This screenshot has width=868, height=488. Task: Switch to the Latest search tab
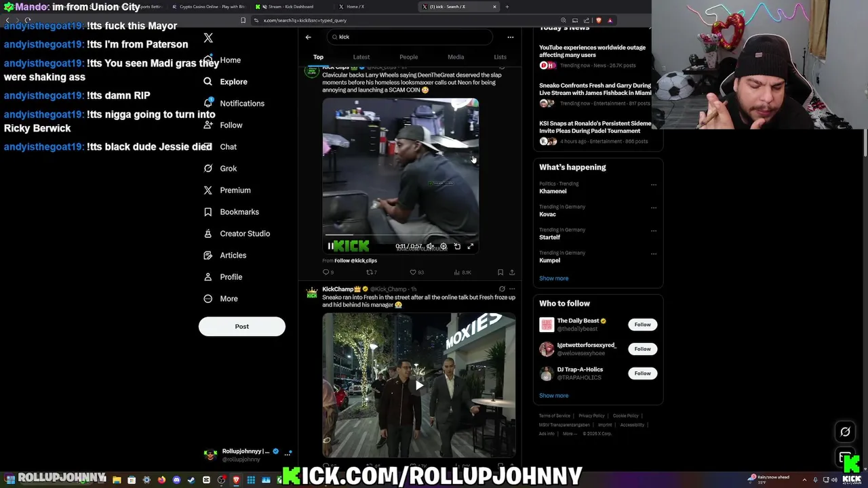coord(361,57)
